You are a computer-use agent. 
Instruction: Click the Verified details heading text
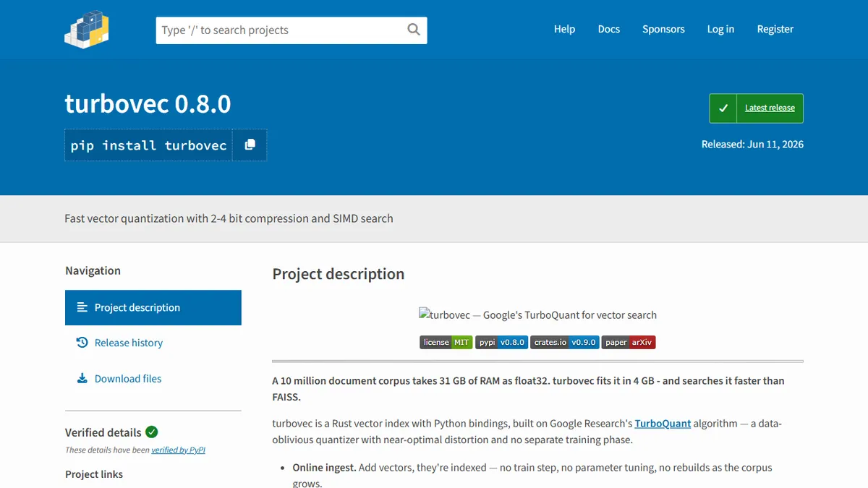click(103, 432)
